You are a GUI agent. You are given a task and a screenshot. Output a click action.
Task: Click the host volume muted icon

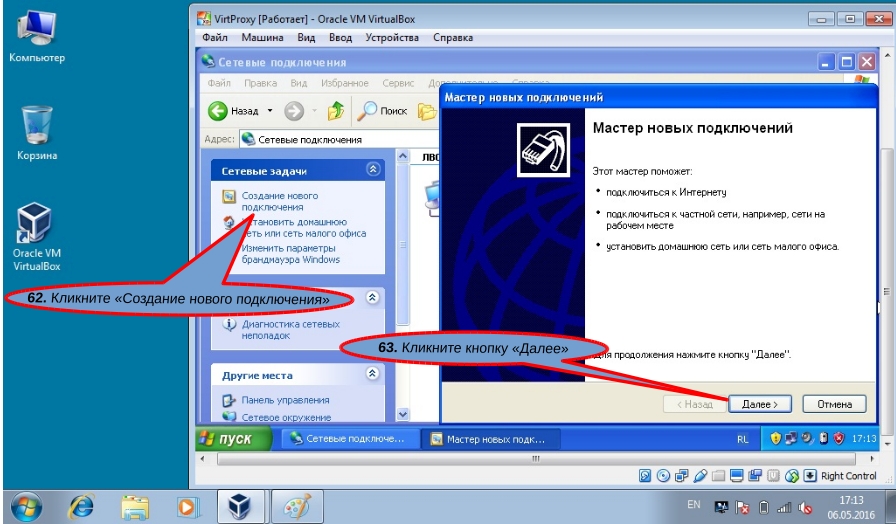point(805,507)
